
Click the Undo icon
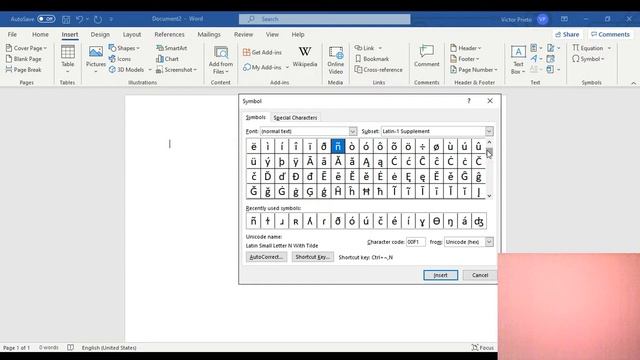80,19
